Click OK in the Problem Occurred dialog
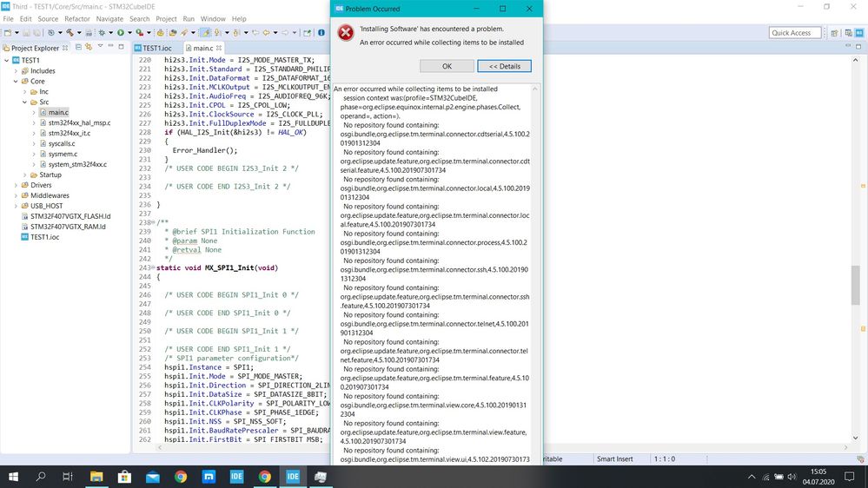868x488 pixels. 447,66
